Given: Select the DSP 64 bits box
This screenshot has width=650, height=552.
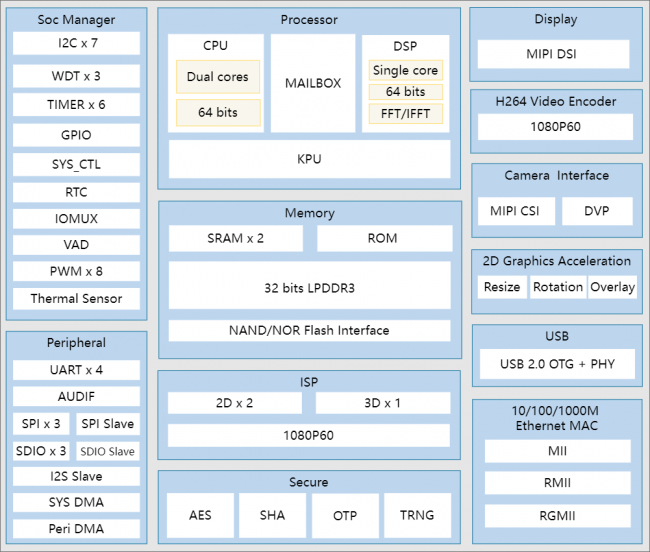Looking at the screenshot, I should click(405, 92).
